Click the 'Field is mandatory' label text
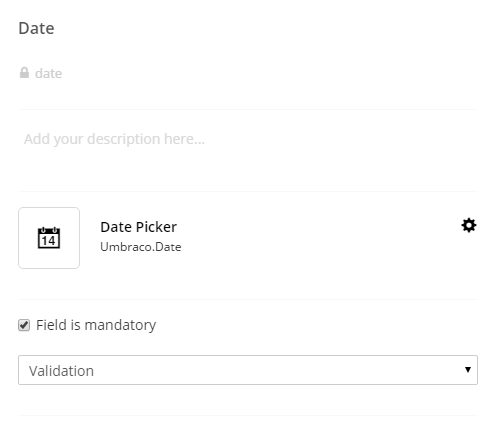 96,325
